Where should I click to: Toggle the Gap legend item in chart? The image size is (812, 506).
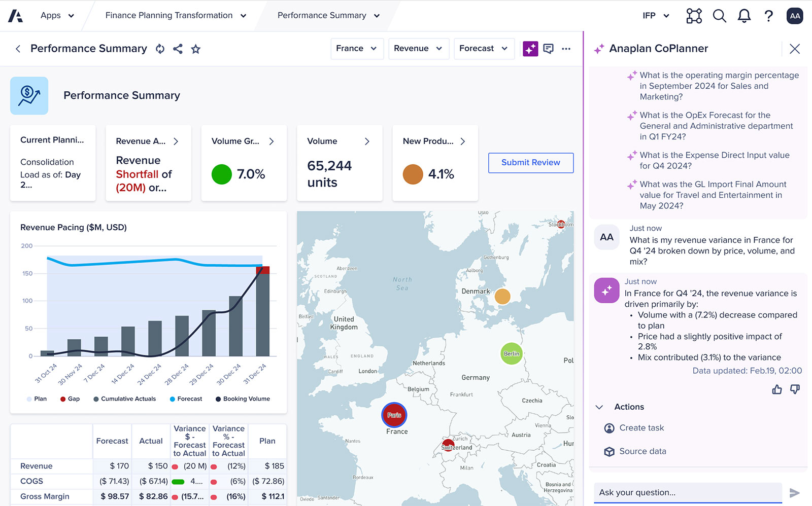point(70,399)
